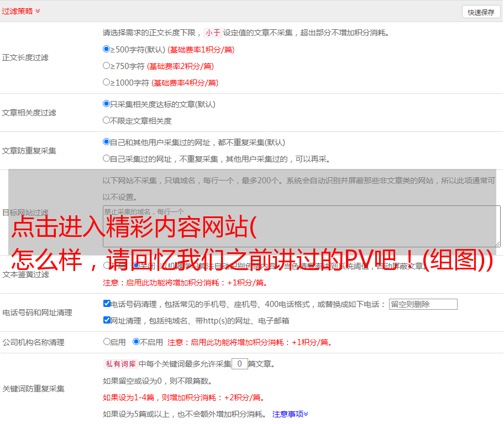Click the 私有词库 tag label
The image size is (504, 424).
click(x=119, y=364)
